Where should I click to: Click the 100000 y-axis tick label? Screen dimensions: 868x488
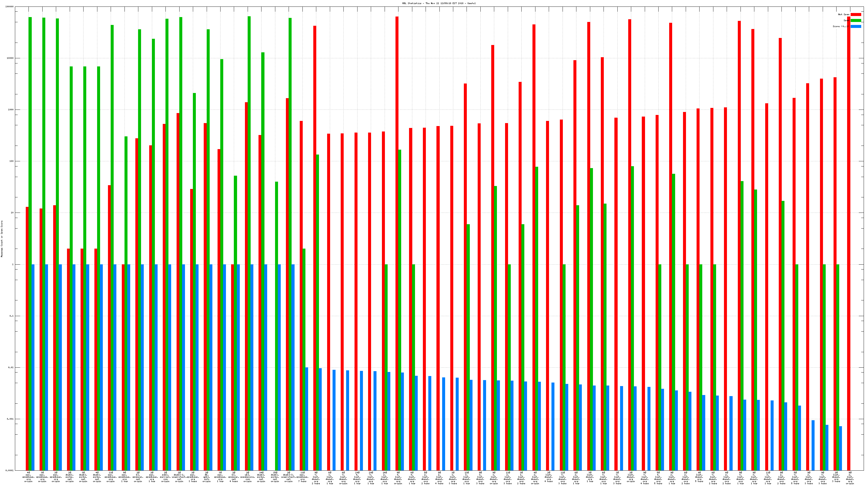(10, 7)
